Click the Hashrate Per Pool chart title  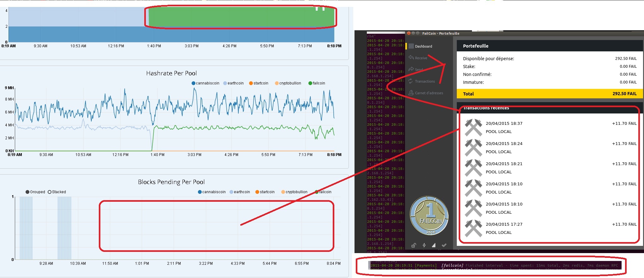click(x=171, y=73)
